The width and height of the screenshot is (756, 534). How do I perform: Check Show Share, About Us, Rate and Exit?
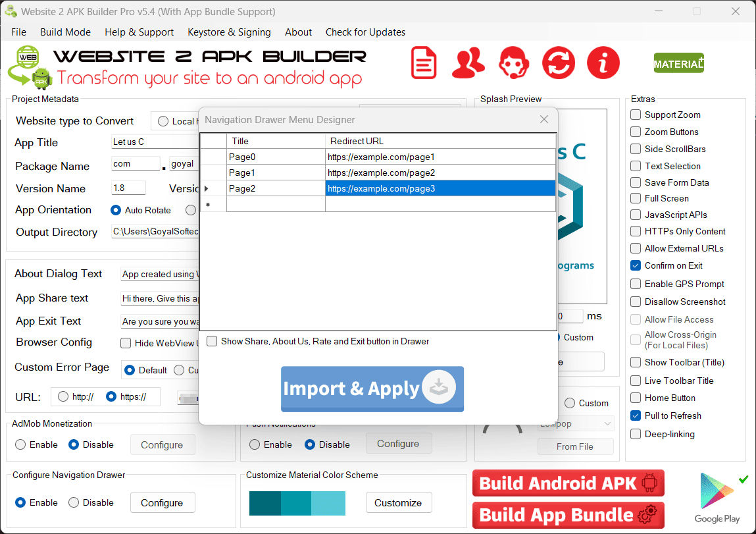[x=212, y=340]
